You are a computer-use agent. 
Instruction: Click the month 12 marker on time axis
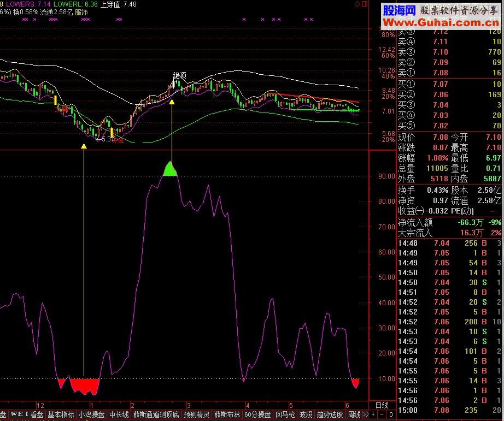(40, 405)
